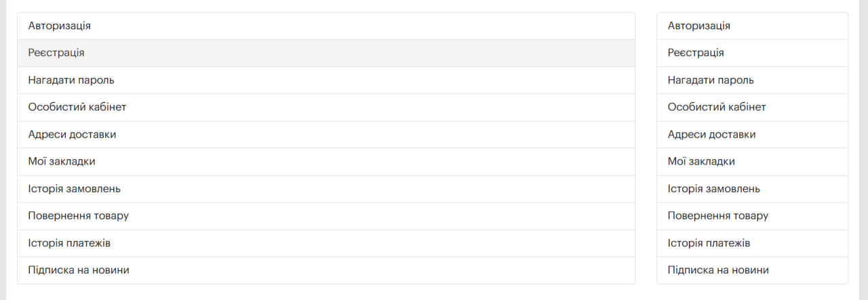
Task: Open Авторизація in the wide left list
Action: 60,26
